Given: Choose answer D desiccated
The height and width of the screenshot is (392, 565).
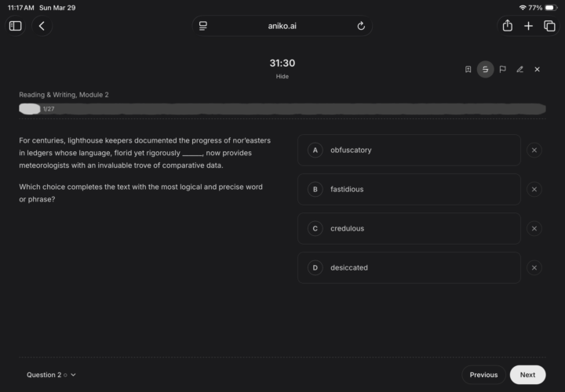Looking at the screenshot, I should [x=409, y=268].
